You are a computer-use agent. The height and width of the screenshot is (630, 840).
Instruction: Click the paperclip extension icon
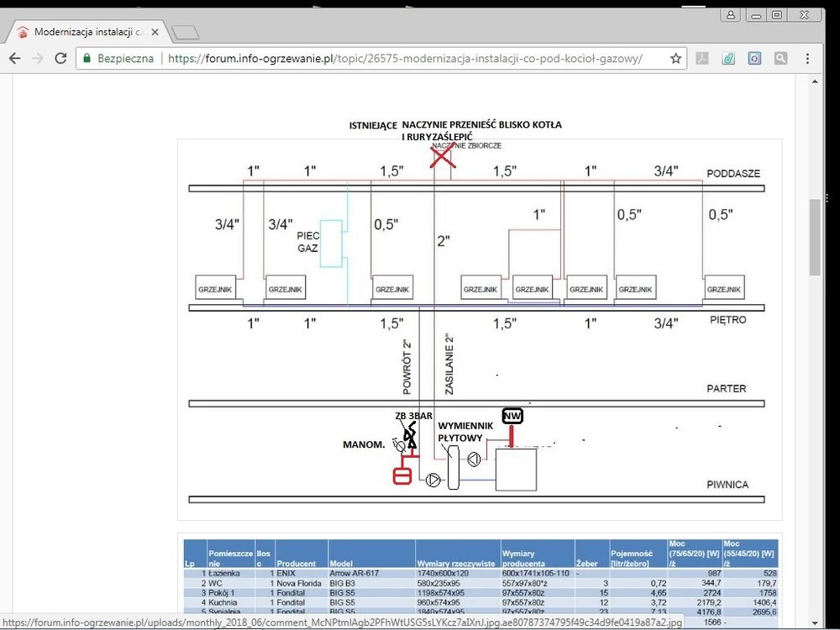tap(728, 59)
